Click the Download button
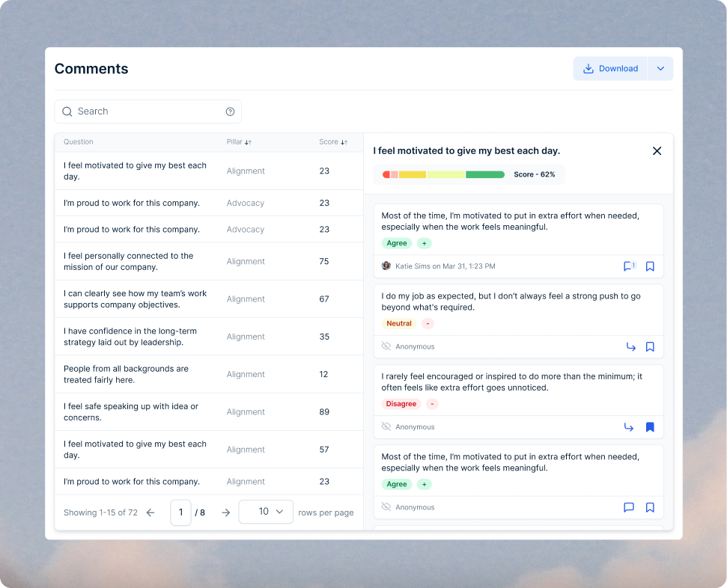 click(610, 69)
